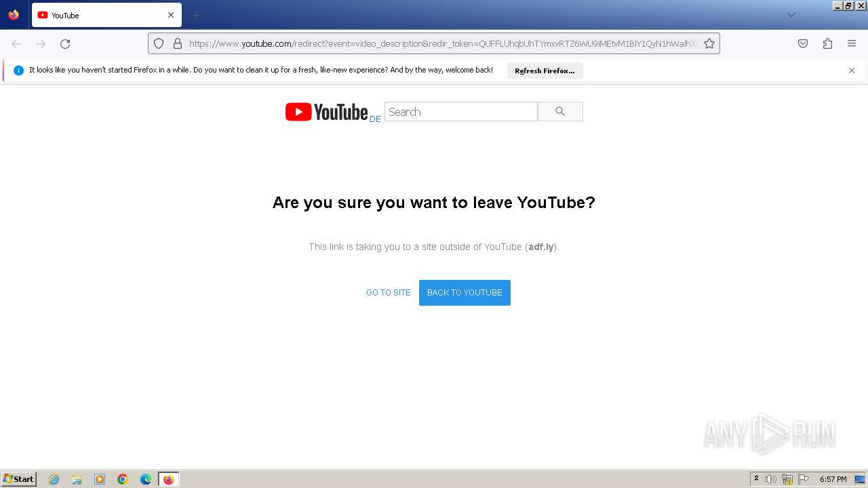
Task: Open File Explorer from taskbar
Action: [77, 479]
